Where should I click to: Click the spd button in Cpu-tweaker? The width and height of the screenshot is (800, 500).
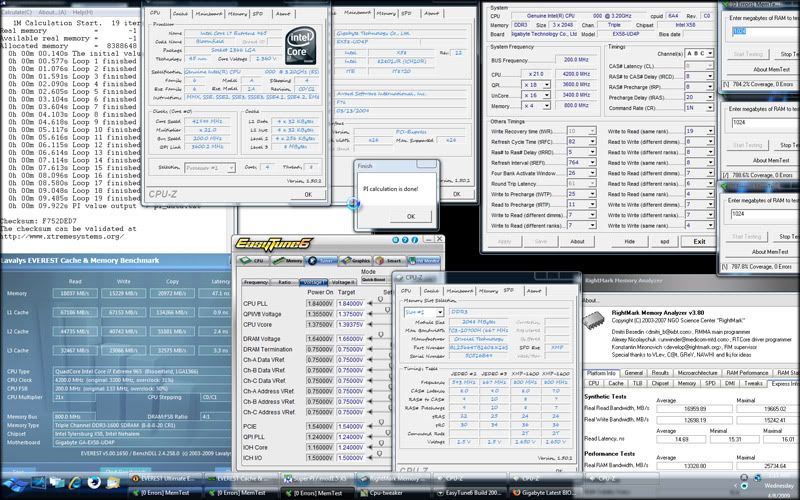(x=664, y=241)
